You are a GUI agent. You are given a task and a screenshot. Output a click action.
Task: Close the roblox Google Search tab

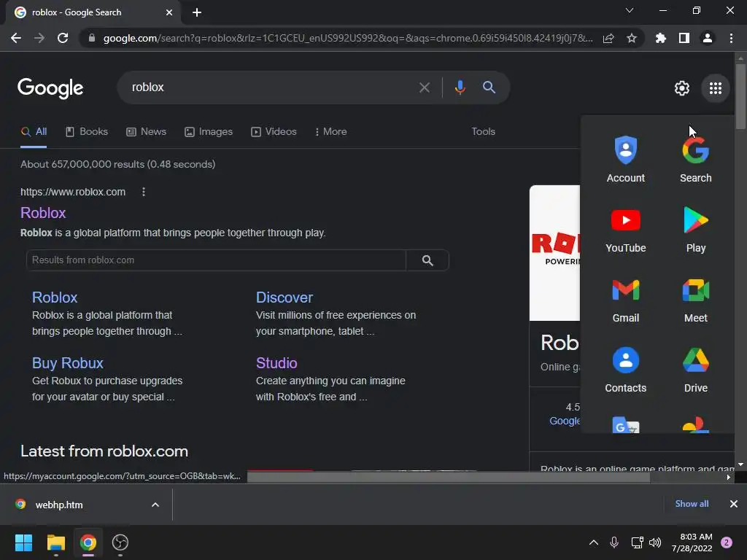point(169,12)
